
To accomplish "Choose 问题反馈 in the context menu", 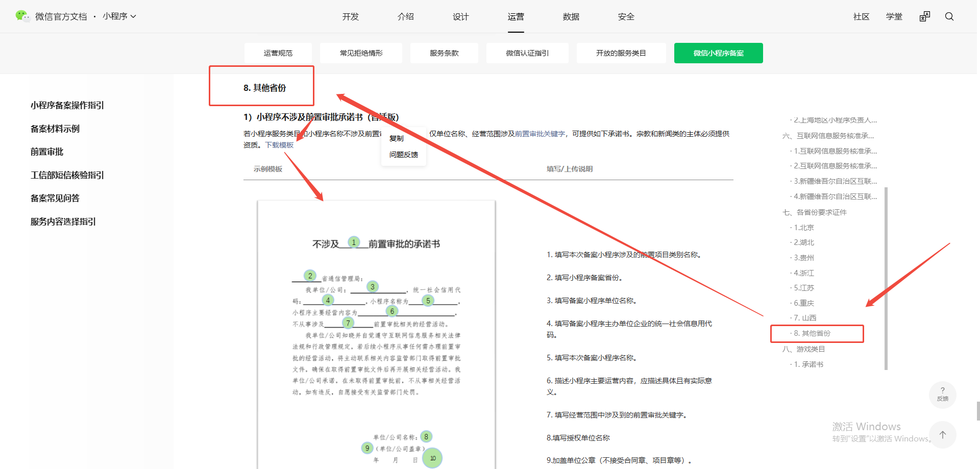I will click(x=403, y=155).
